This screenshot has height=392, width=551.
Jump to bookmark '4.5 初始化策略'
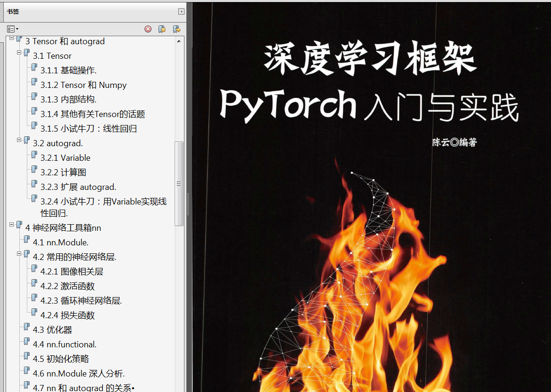click(x=61, y=359)
